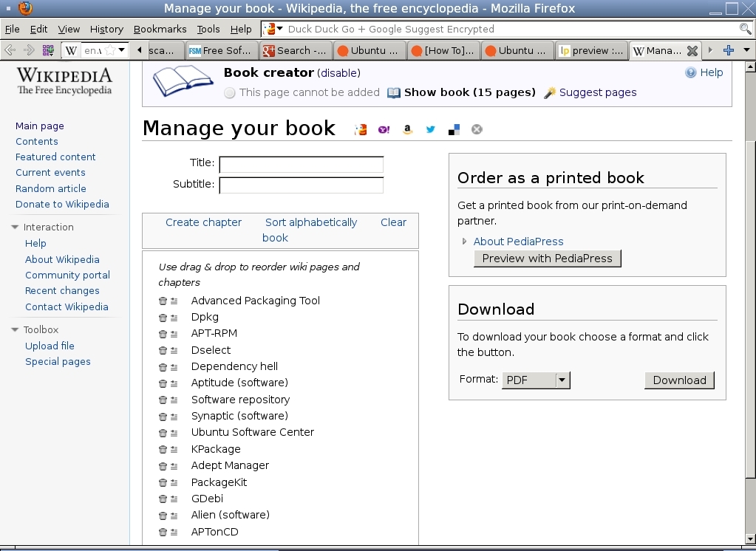Collapse the Toolbox sidebar section

pos(15,329)
